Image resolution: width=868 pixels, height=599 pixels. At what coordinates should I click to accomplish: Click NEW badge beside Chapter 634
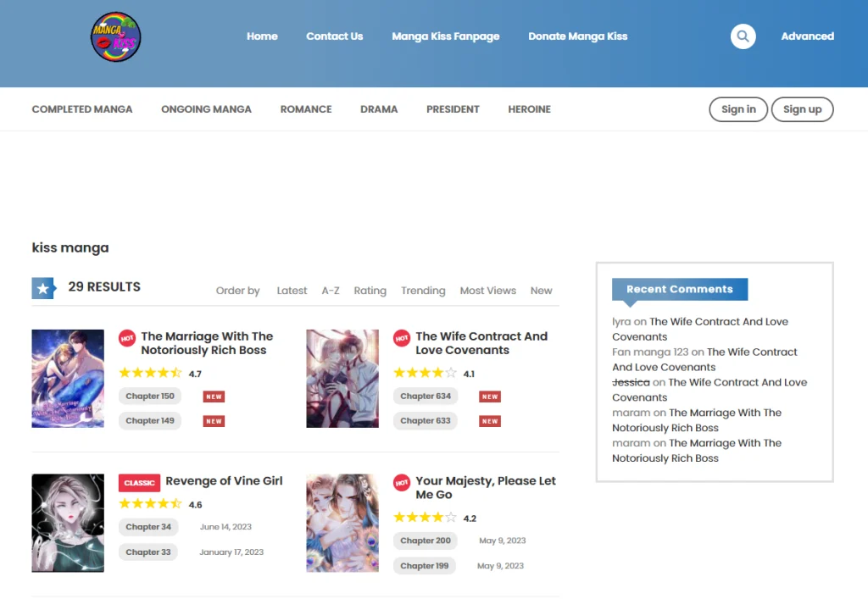tap(490, 397)
